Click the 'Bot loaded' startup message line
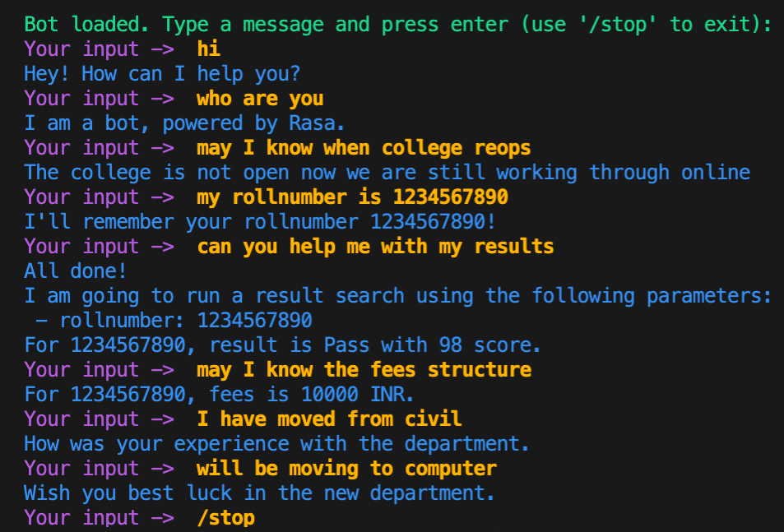The width and height of the screenshot is (784, 532). click(x=398, y=24)
